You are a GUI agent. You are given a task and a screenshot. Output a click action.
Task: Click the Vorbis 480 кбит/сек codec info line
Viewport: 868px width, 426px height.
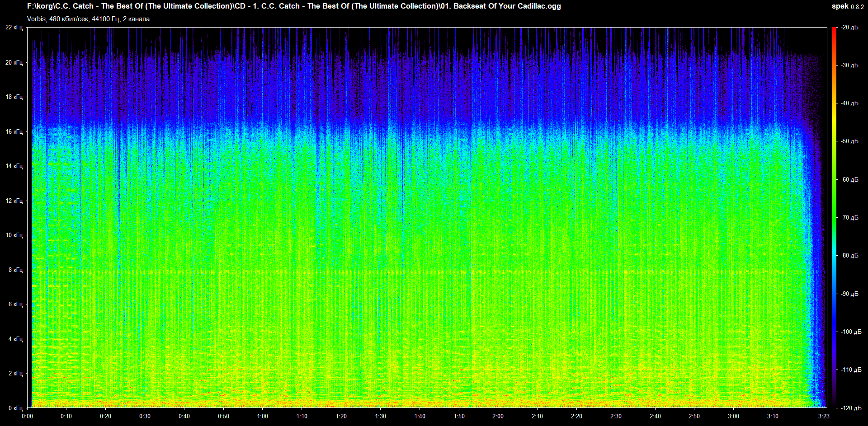[x=88, y=19]
